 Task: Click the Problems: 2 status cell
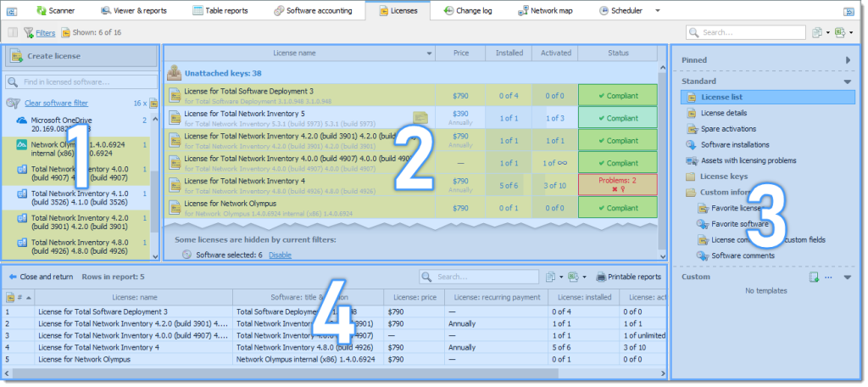click(618, 185)
